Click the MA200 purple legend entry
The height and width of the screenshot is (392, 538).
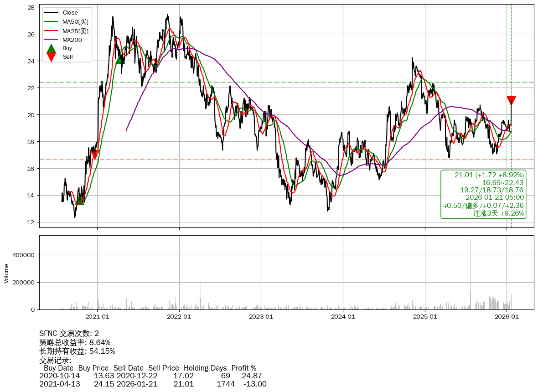click(72, 40)
